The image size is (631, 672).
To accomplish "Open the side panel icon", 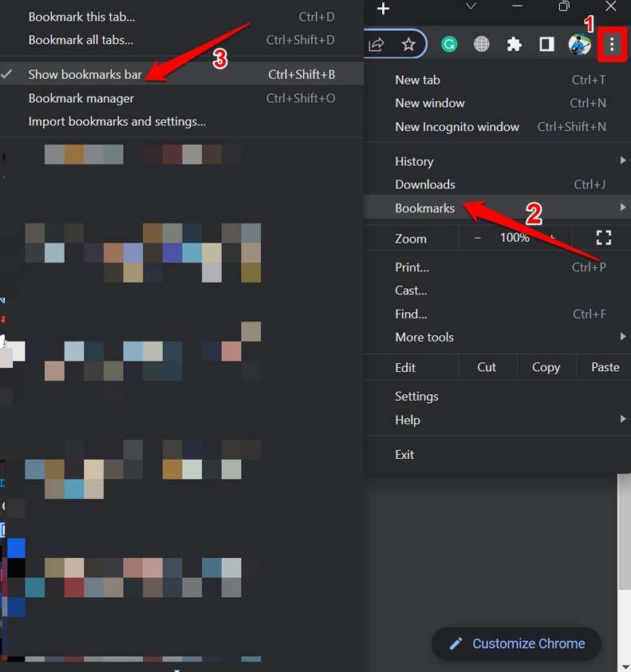I will coord(546,45).
